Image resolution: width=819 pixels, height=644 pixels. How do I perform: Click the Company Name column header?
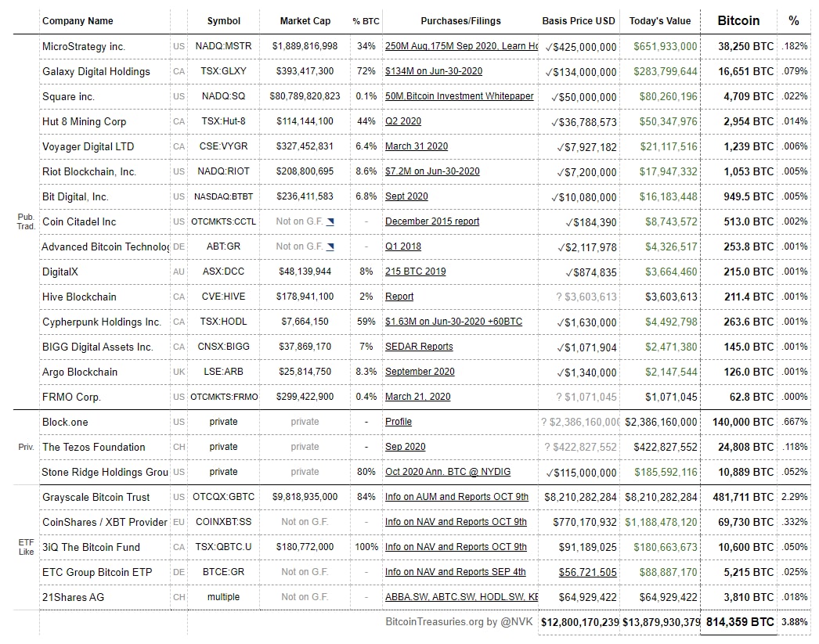pos(78,21)
